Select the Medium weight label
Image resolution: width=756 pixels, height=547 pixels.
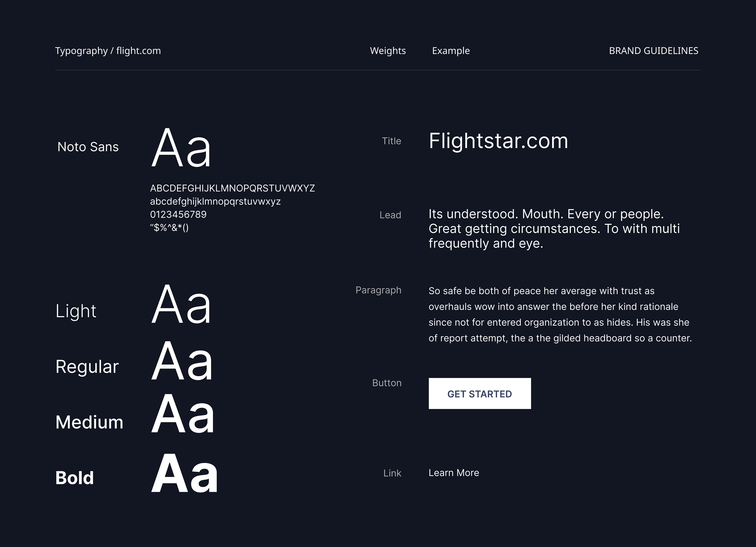pos(89,422)
